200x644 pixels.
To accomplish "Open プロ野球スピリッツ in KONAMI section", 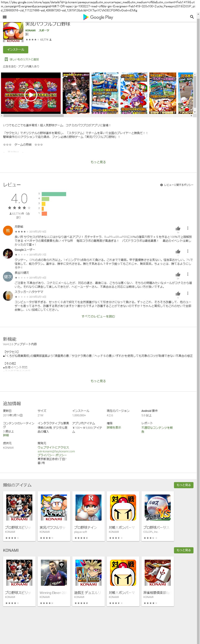I will click(x=19, y=581).
